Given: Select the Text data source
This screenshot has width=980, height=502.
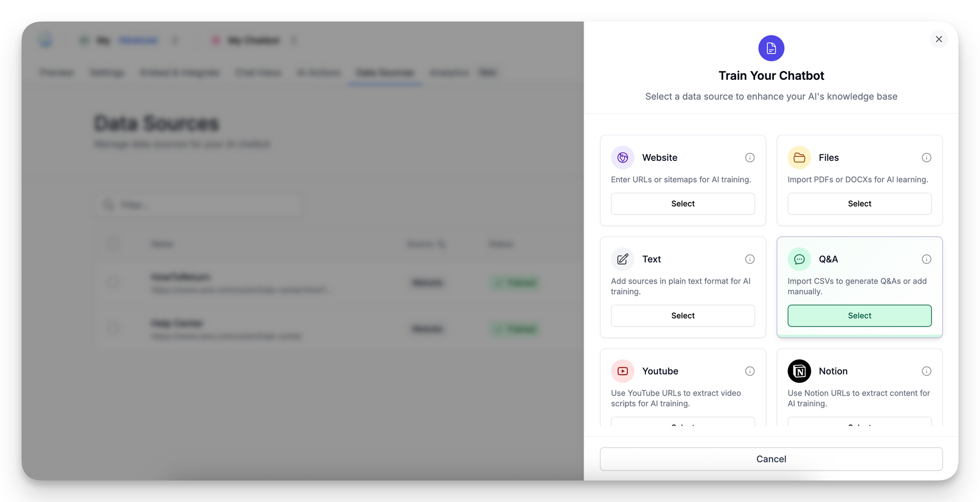Looking at the screenshot, I should click(x=683, y=316).
